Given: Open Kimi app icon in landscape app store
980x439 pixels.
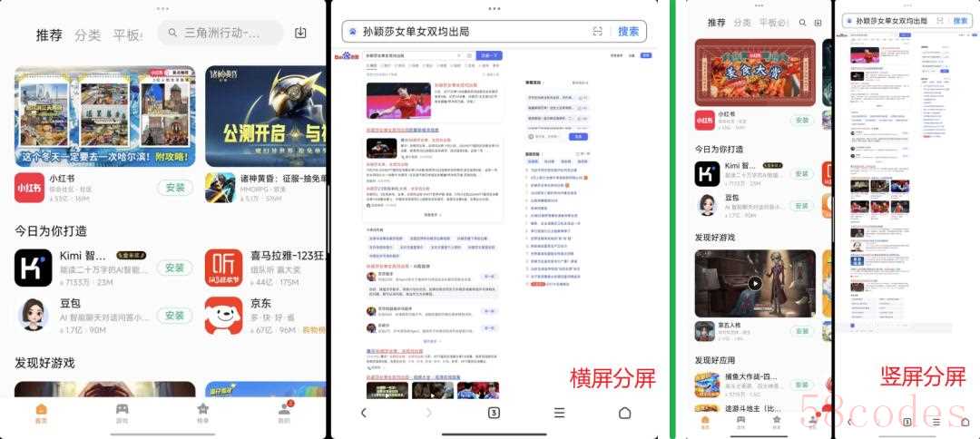Looking at the screenshot, I should point(34,268).
